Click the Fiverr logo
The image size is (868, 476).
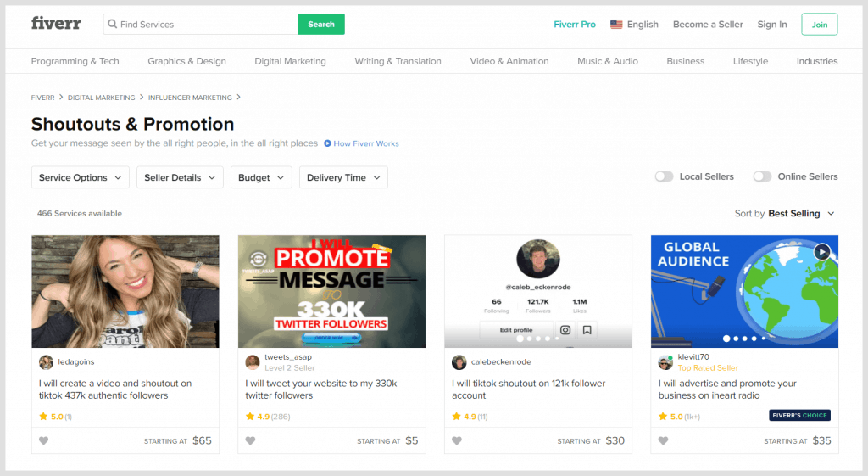(56, 23)
